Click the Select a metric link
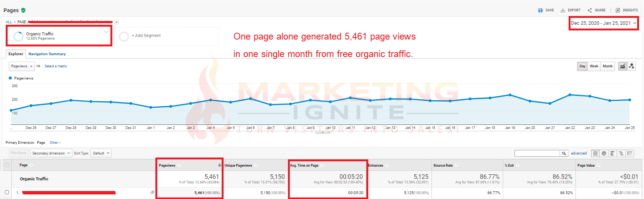 pyautogui.click(x=56, y=66)
